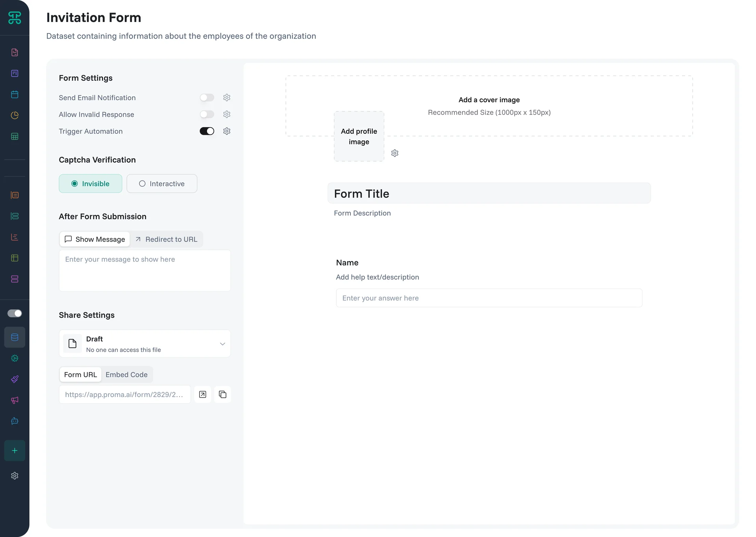The width and height of the screenshot is (756, 537).
Task: Open the megaphone announcements icon
Action: point(15,400)
